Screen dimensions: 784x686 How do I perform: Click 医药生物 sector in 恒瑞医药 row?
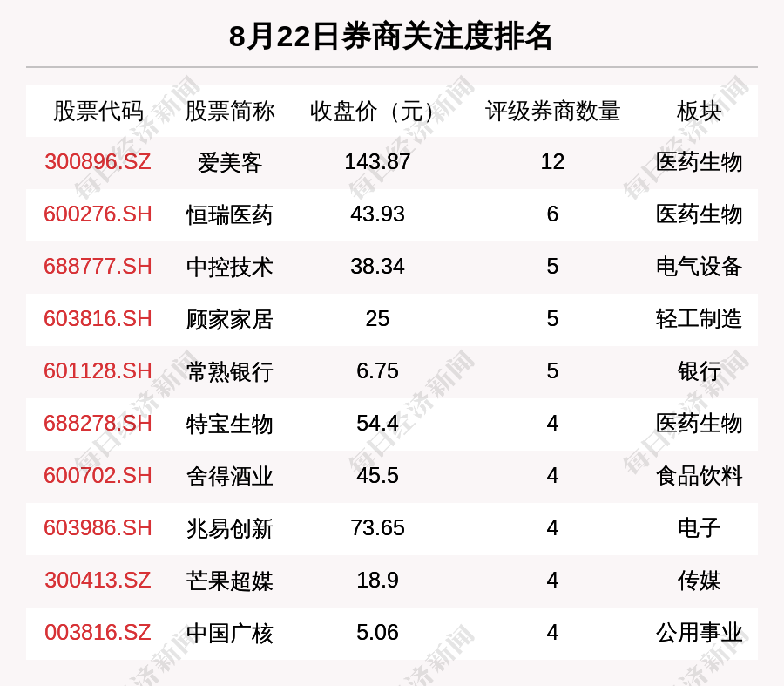click(699, 214)
